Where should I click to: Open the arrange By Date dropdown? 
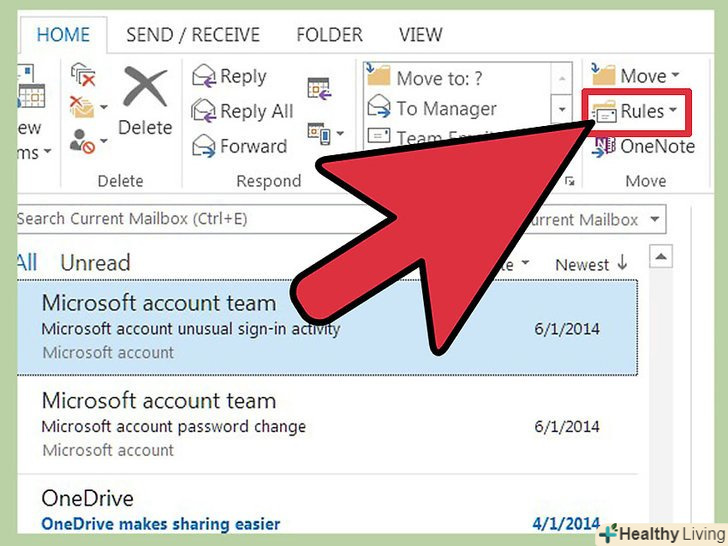coord(515,264)
